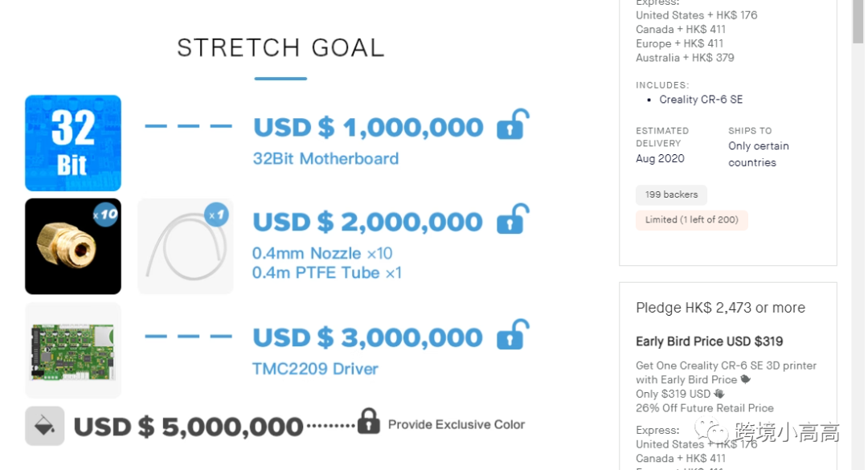Viewport: 868px width, 470px height.
Task: Click the USD $1,000,000 stretch goal text
Action: click(x=368, y=127)
